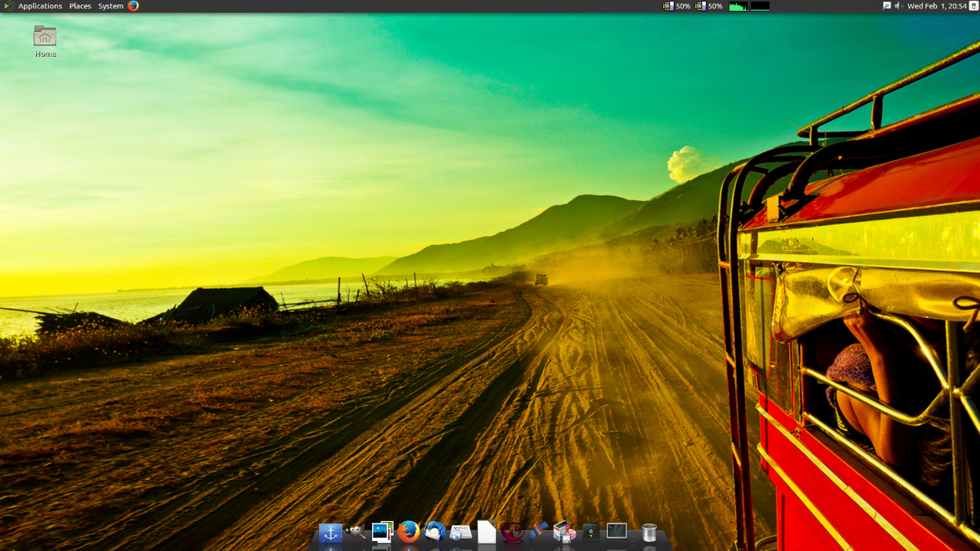The image size is (980, 551).
Task: Click the first 50% battery indicator
Action: pos(676,6)
